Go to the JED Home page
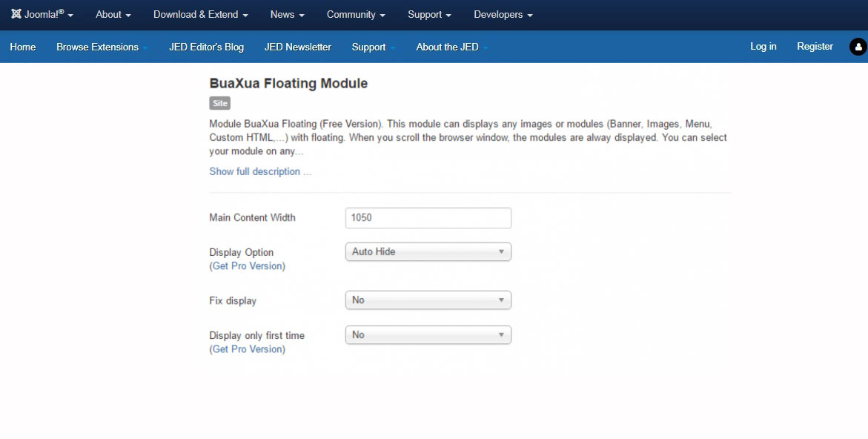868x439 pixels. (x=23, y=47)
